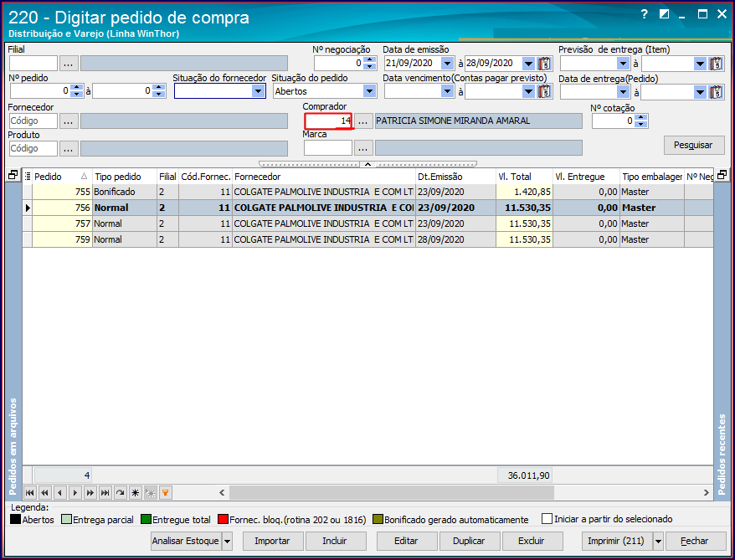The height and width of the screenshot is (560, 735).
Task: Click the red Fornec. bloq. legend swatch
Action: click(223, 520)
